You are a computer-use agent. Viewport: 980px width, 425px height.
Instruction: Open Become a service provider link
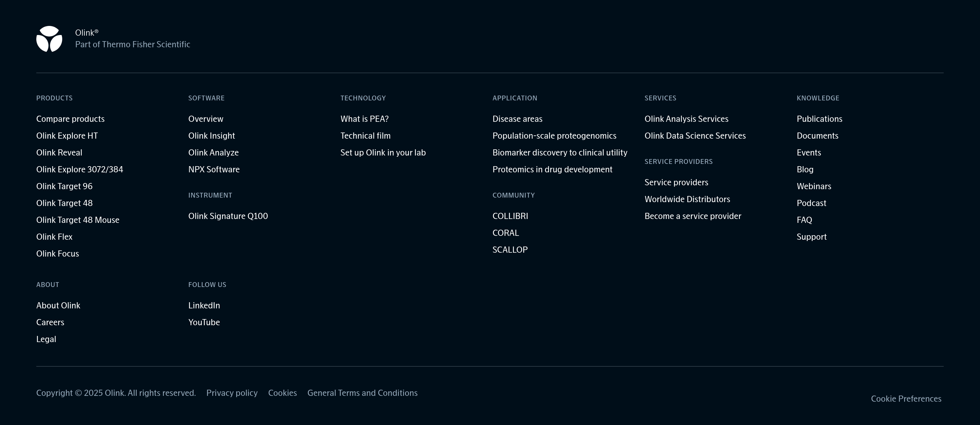tap(693, 216)
